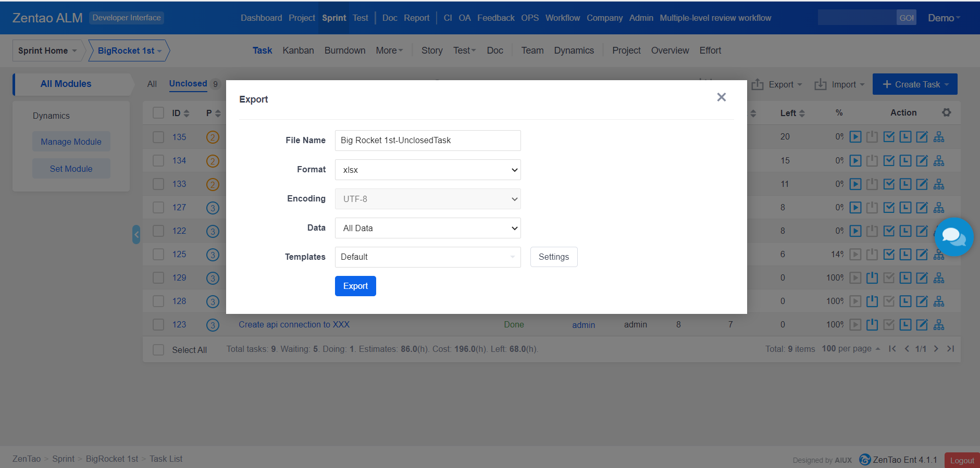Click the child-task tree icon for task 129
The height and width of the screenshot is (468, 980).
pos(939,278)
